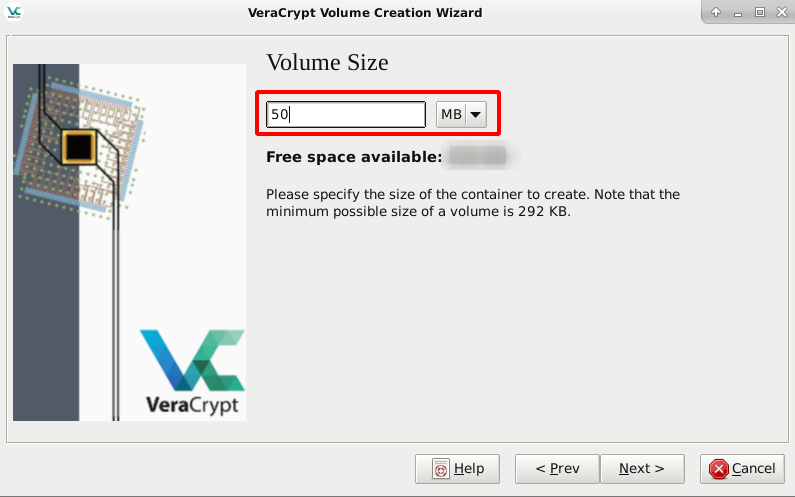The image size is (795, 497).
Task: Click the 'Free space available:' label
Action: point(354,157)
